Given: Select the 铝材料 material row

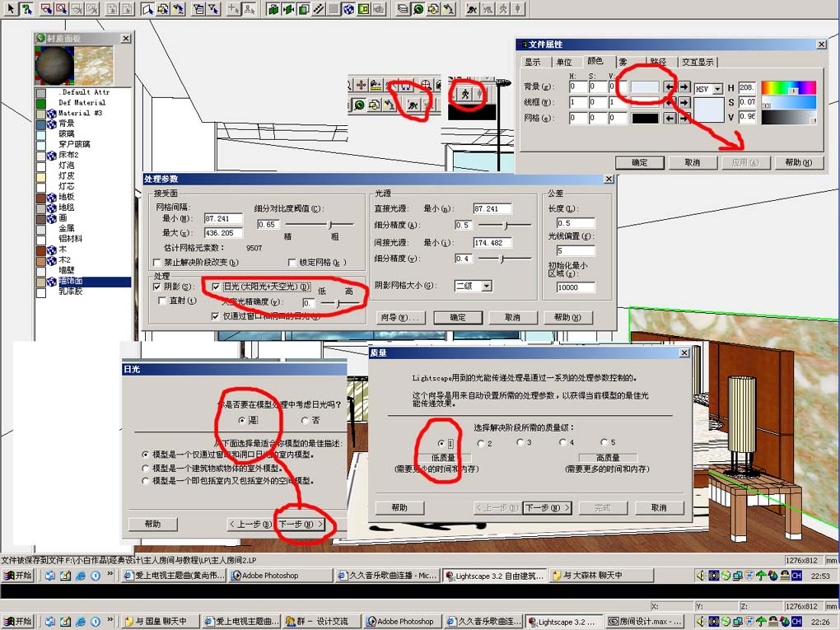Looking at the screenshot, I should tap(83, 239).
